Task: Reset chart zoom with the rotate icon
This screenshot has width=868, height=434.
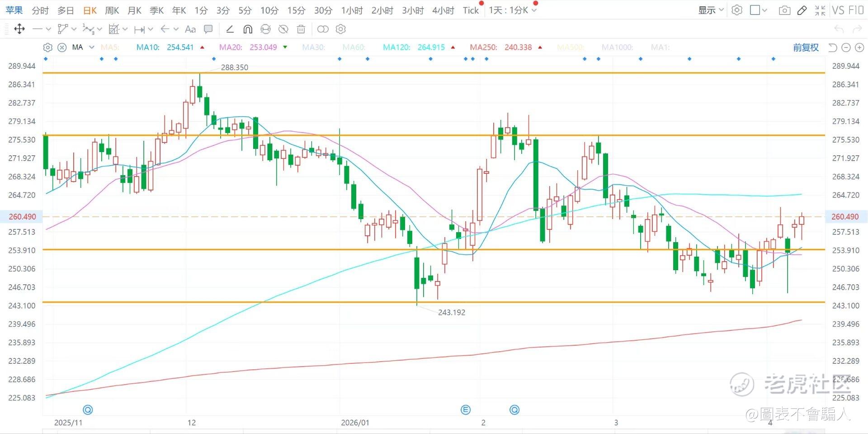Action: (833, 48)
